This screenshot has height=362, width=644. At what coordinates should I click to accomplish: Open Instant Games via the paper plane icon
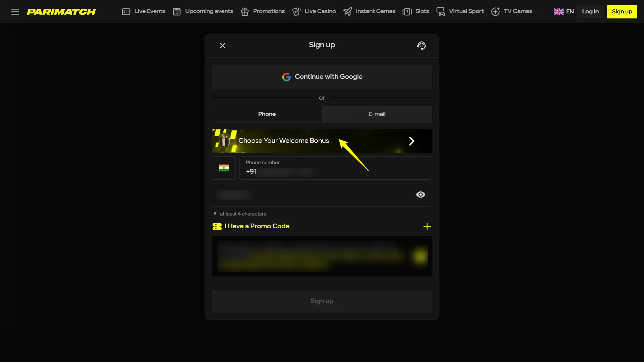click(348, 11)
